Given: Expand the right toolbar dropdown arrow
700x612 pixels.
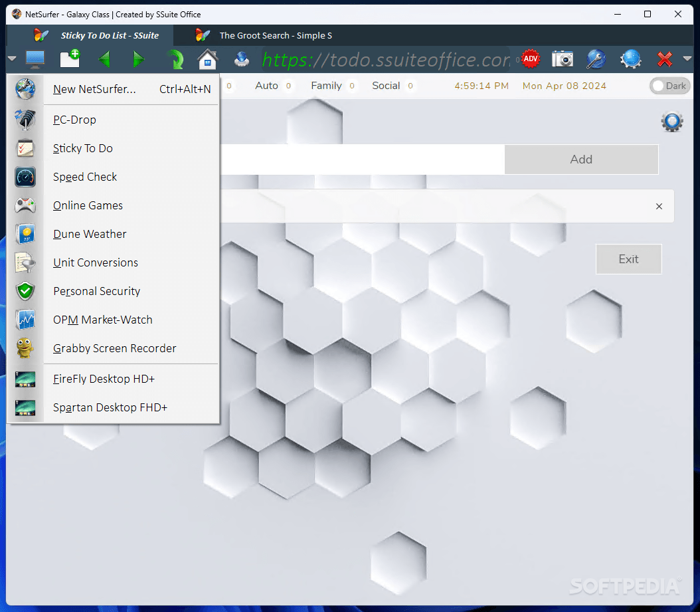Looking at the screenshot, I should [687, 58].
